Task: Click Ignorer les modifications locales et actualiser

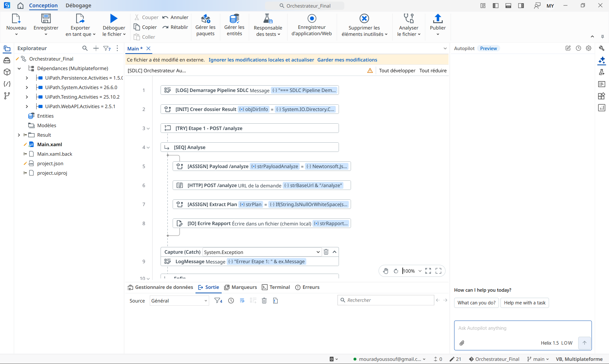Action: [x=261, y=60]
